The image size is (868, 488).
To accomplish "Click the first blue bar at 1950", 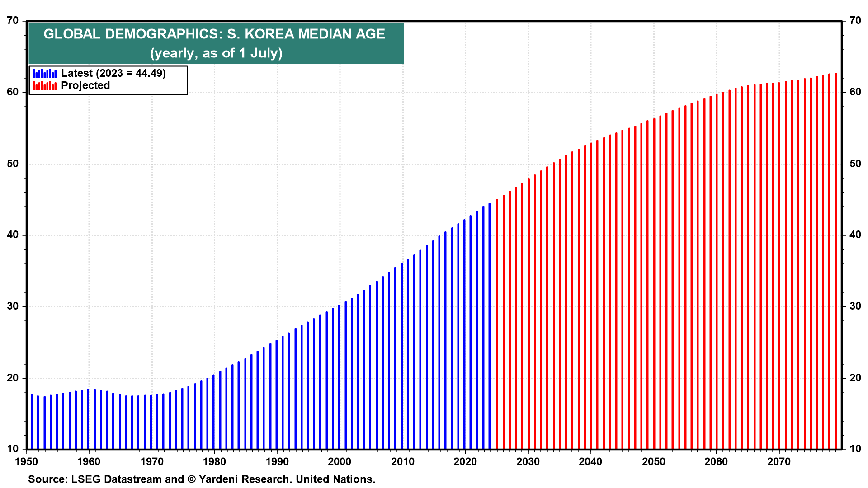I will point(32,422).
